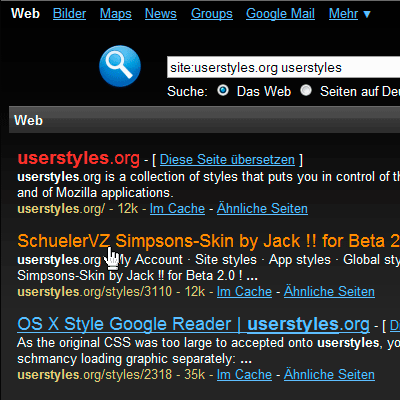The height and width of the screenshot is (400, 400).
Task: Open the Maps link in top navigation
Action: [116, 14]
